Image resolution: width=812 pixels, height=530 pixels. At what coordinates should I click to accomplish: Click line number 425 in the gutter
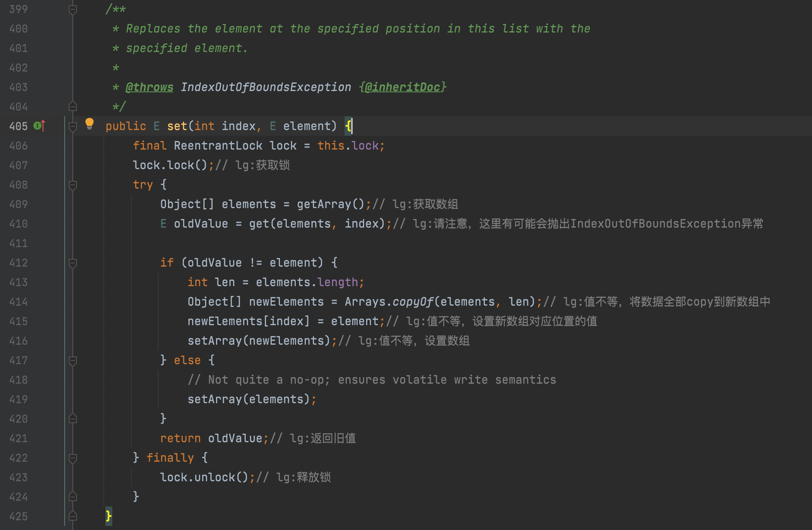click(x=18, y=517)
